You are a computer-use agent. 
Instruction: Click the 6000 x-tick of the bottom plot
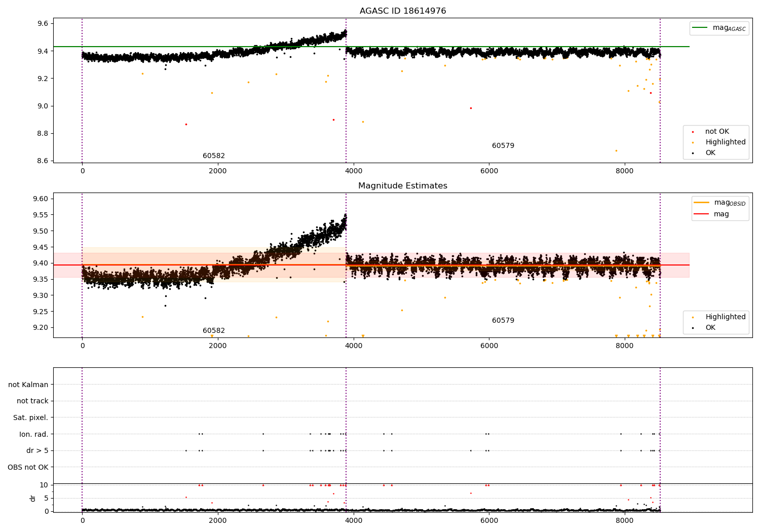[x=489, y=521]
